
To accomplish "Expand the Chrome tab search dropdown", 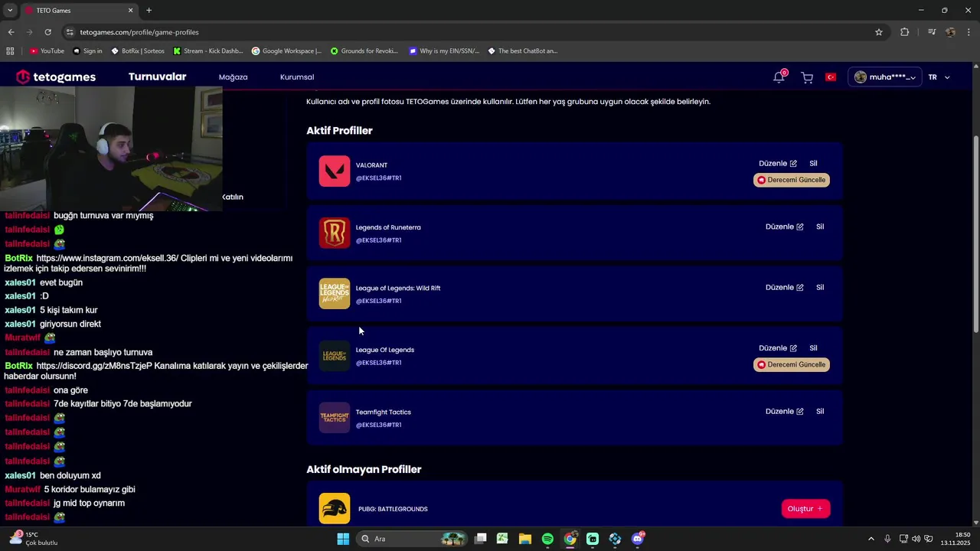I will [x=10, y=10].
